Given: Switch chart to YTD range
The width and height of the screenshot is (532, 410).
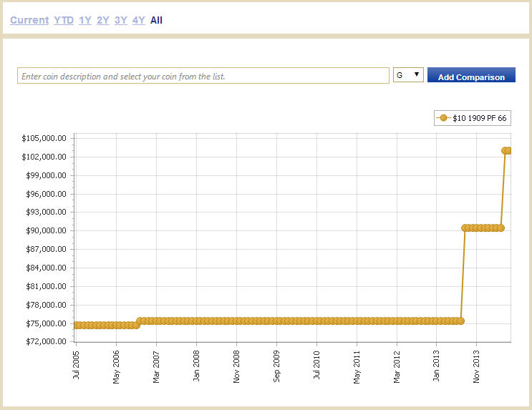Looking at the screenshot, I should pos(64,20).
